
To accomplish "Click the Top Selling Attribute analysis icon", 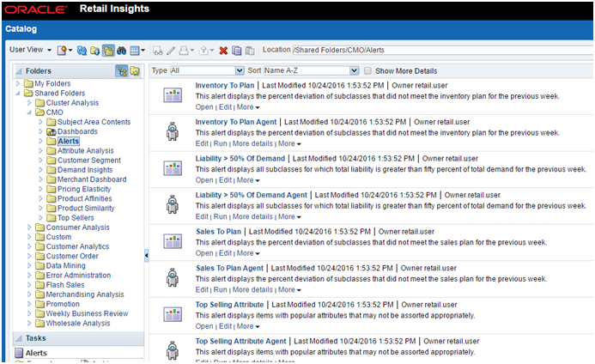I will [173, 314].
